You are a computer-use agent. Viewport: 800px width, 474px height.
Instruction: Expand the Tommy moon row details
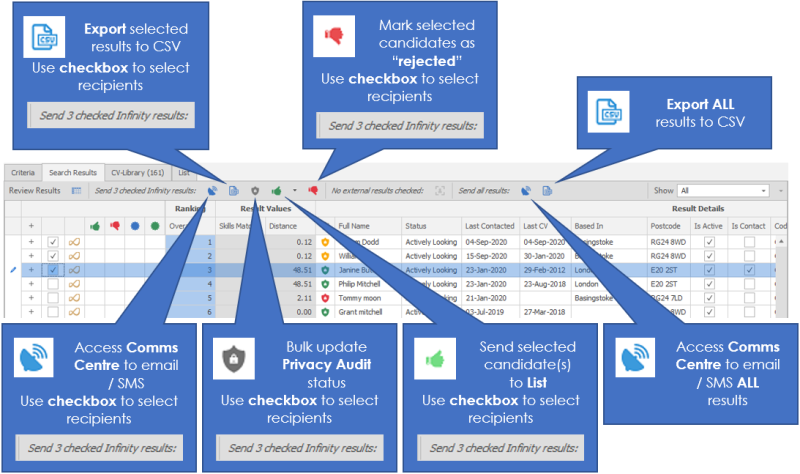click(x=31, y=298)
